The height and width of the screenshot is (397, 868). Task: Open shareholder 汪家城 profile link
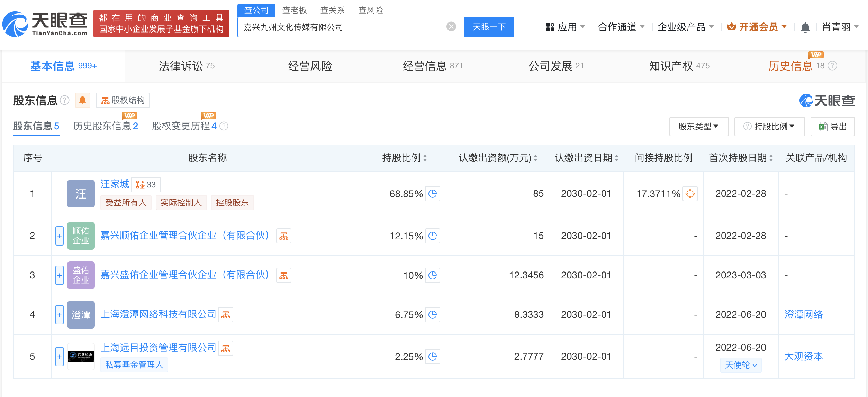click(115, 184)
